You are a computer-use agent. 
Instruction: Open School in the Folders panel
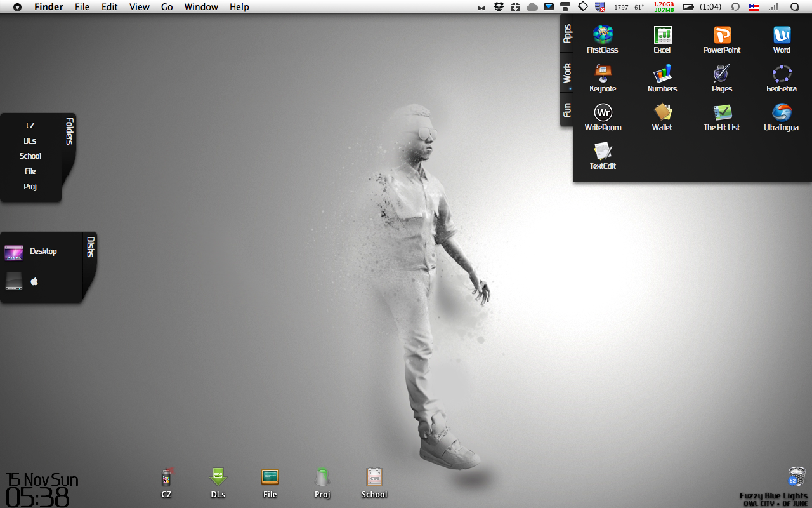tap(30, 156)
